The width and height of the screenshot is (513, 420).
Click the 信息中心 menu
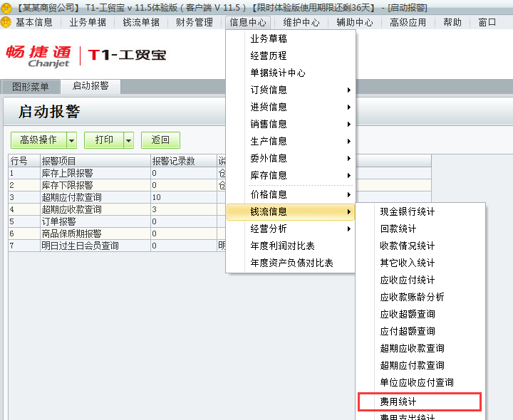pos(248,22)
